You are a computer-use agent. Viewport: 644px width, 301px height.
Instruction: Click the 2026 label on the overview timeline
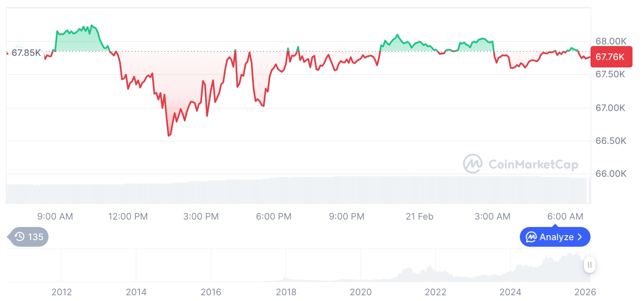click(585, 292)
